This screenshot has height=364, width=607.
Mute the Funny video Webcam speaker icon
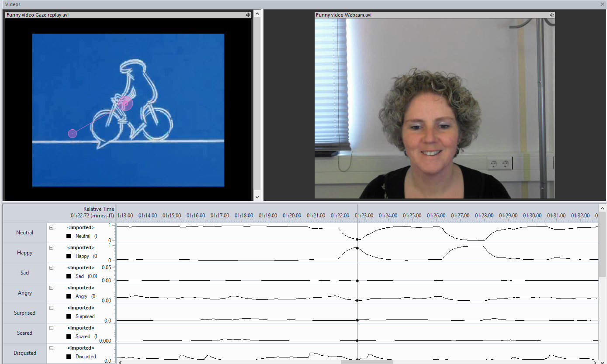(x=552, y=15)
